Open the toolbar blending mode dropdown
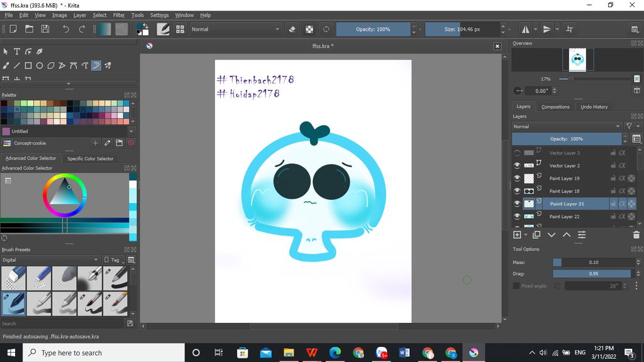644x362 pixels. [235, 29]
